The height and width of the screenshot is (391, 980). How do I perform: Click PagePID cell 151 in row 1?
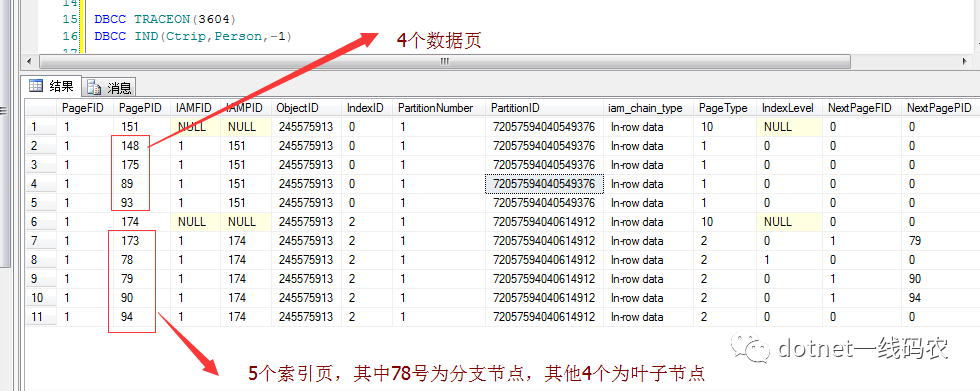click(141, 127)
